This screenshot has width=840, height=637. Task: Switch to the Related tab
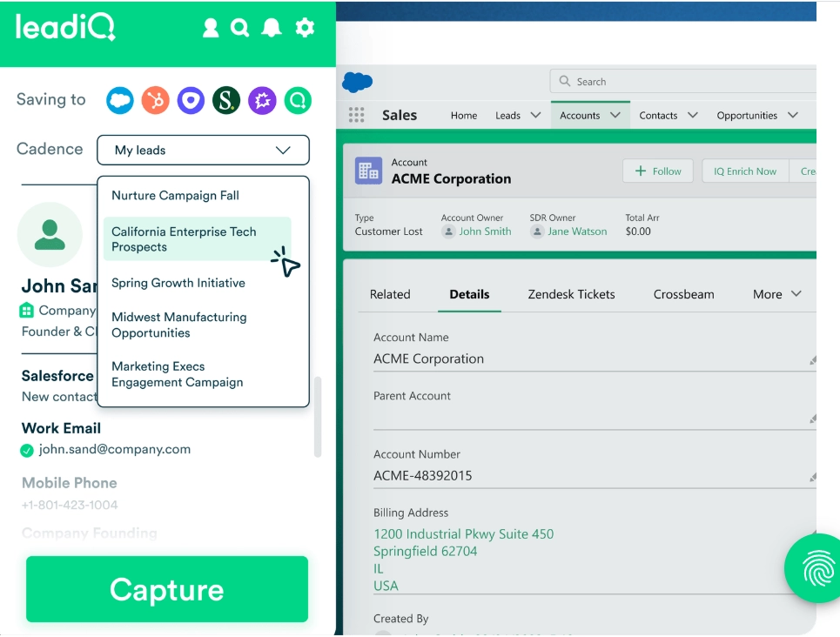tap(390, 294)
